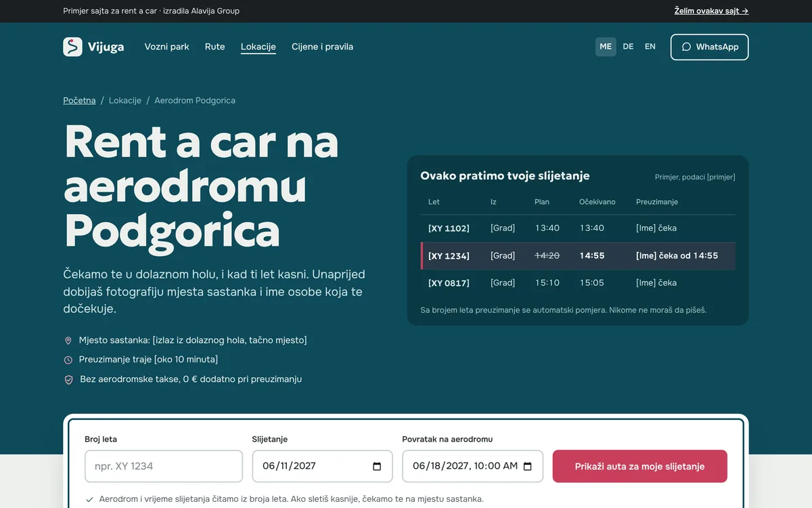The image size is (812, 508).
Task: Select flight row [XY 0817]
Action: 578,283
